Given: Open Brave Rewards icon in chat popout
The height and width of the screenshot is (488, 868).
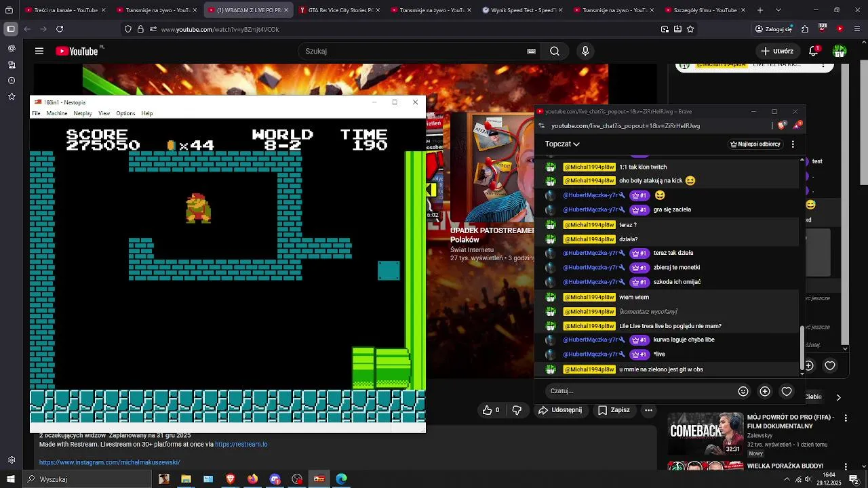Looking at the screenshot, I should [797, 125].
